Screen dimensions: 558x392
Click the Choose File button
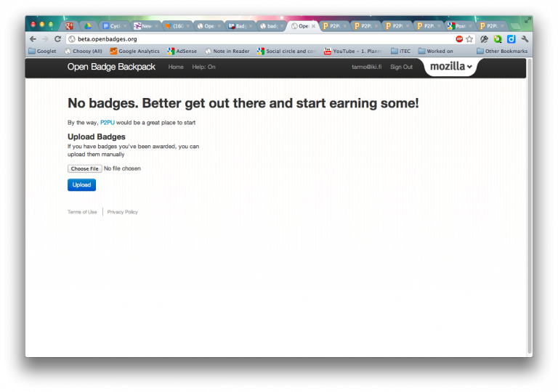(x=85, y=168)
